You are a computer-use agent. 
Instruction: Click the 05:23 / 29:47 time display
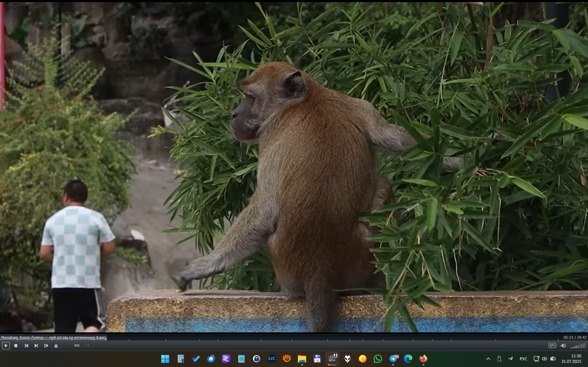click(575, 337)
